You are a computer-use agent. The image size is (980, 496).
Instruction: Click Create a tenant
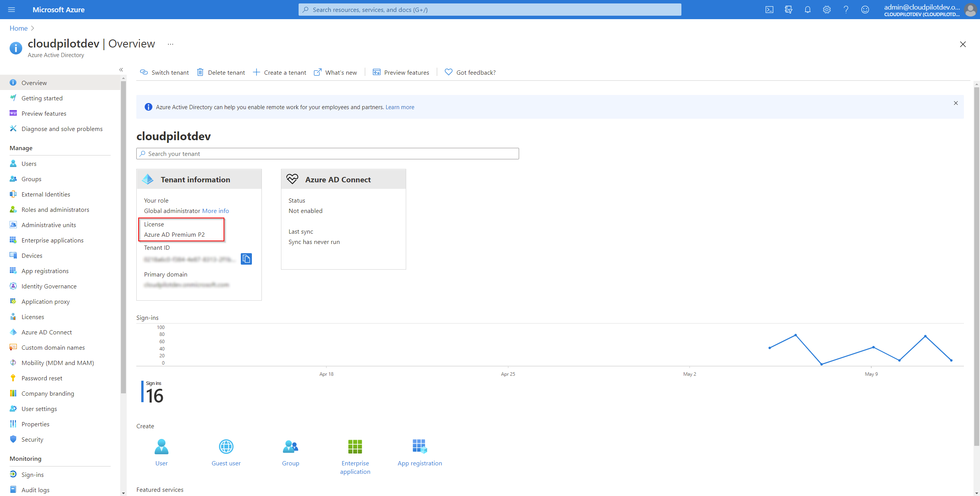pos(279,72)
